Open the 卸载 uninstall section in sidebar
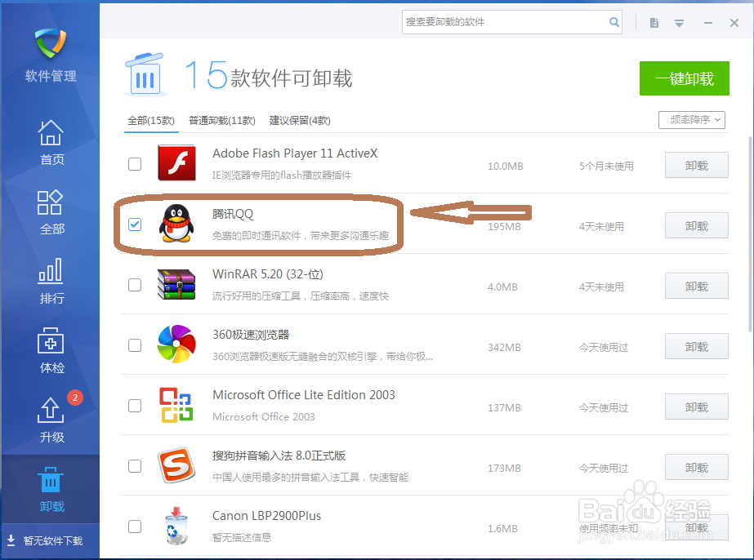This screenshot has height=560, width=754. point(51,489)
